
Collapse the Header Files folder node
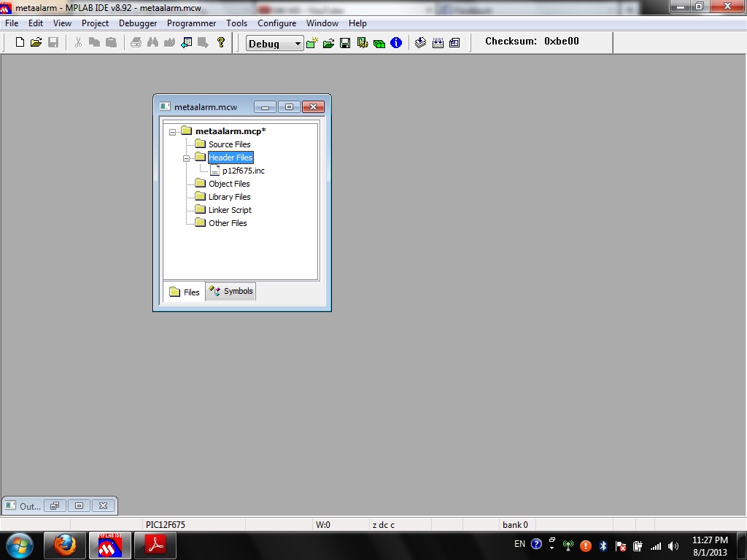[186, 158]
